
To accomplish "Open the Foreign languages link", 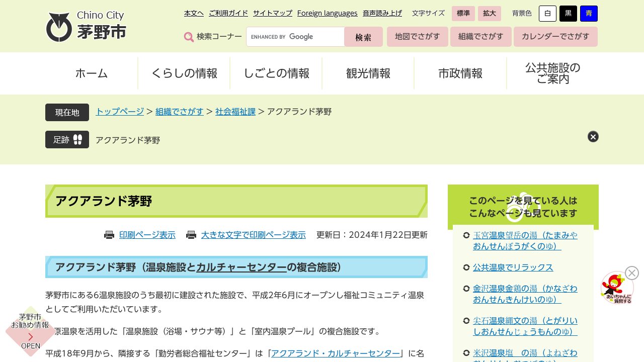I will coord(327,13).
